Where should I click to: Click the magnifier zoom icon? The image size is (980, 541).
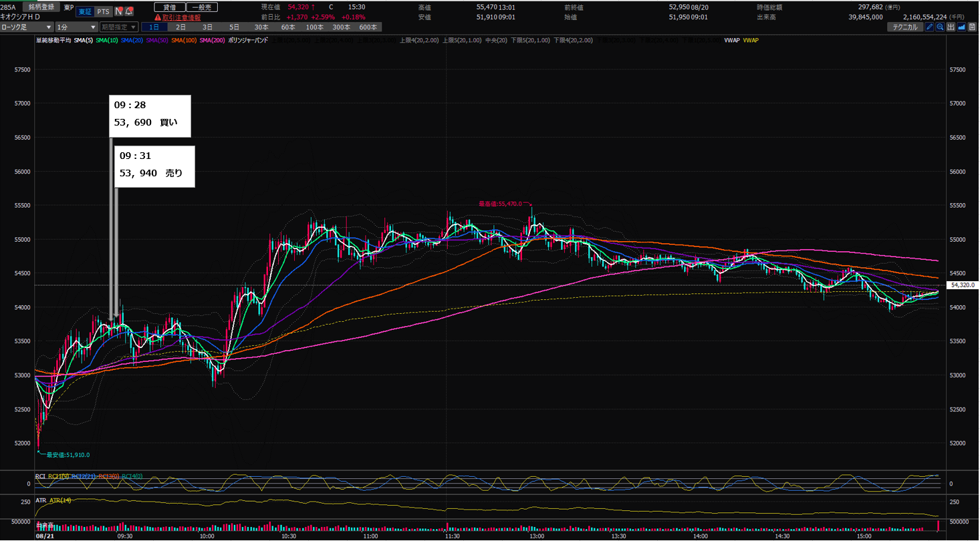click(940, 27)
